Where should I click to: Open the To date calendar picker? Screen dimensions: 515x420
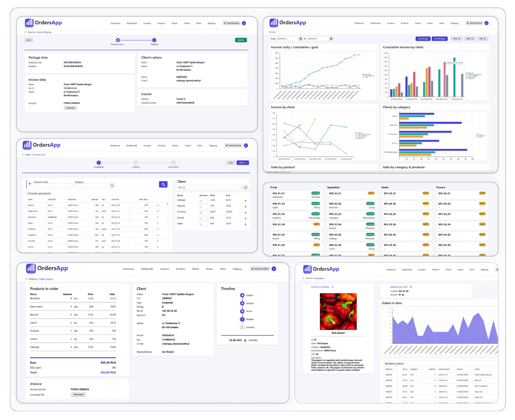(x=331, y=39)
